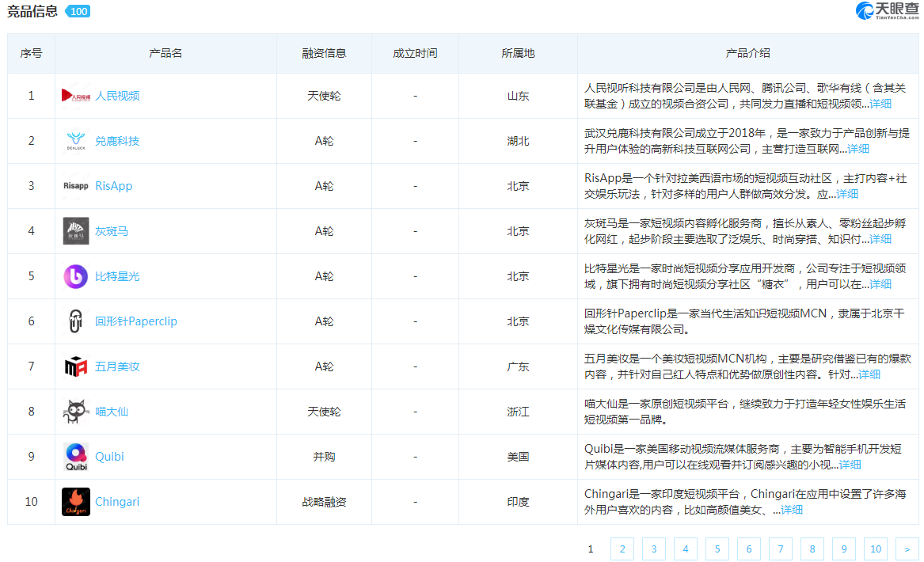The image size is (924, 562).
Task: Click 浙江 location cell
Action: click(518, 411)
